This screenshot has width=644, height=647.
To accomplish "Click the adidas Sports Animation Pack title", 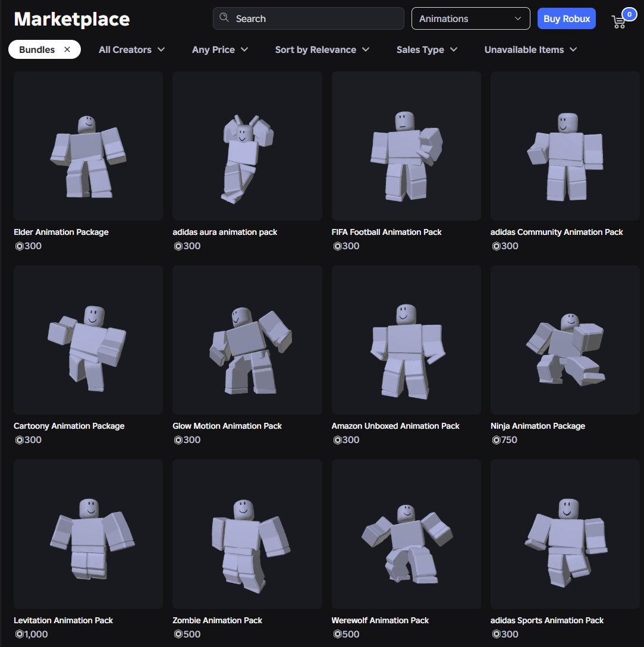I will pyautogui.click(x=546, y=620).
